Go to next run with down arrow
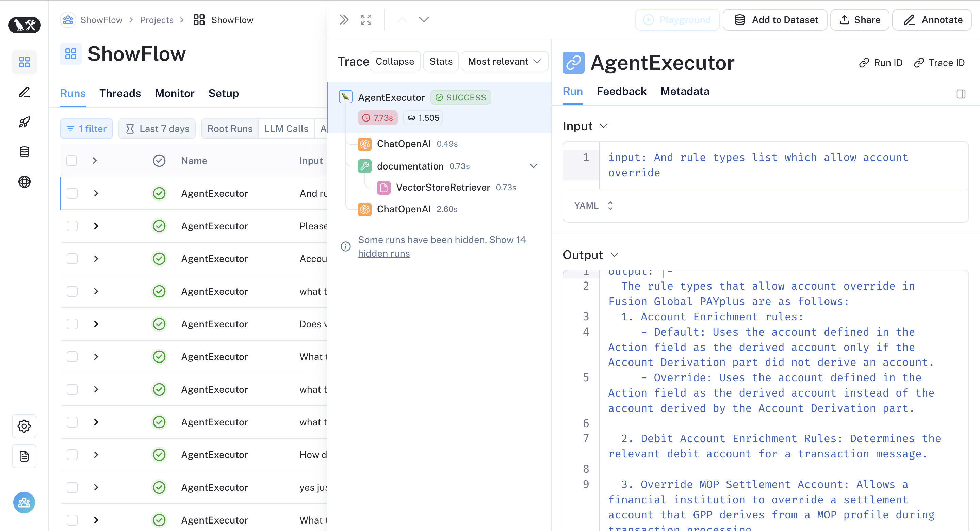 coord(424,20)
